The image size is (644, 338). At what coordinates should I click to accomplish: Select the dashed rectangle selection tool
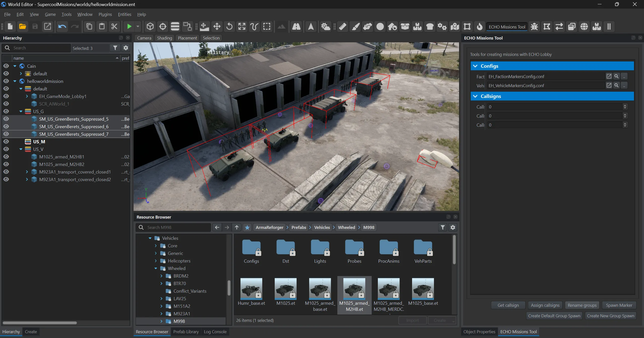(267, 26)
